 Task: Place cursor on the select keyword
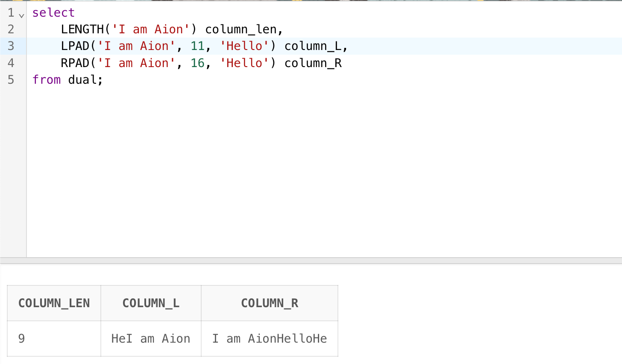tap(53, 13)
